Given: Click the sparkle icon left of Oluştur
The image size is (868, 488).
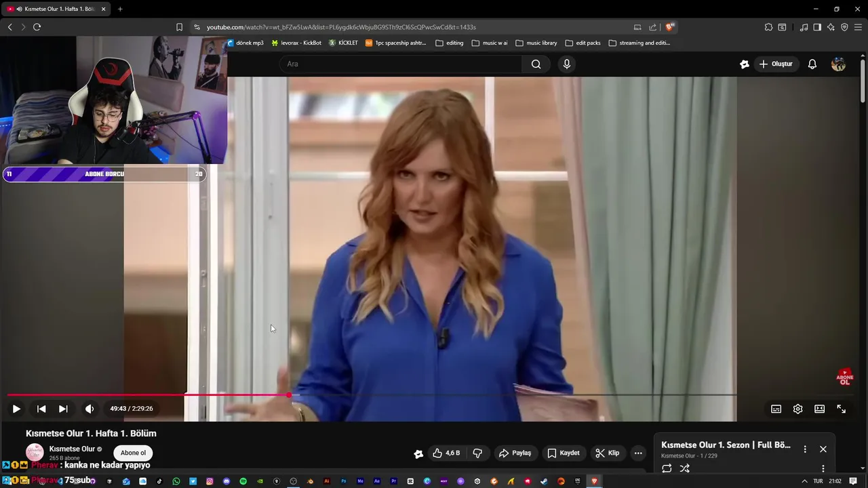Looking at the screenshot, I should (745, 64).
